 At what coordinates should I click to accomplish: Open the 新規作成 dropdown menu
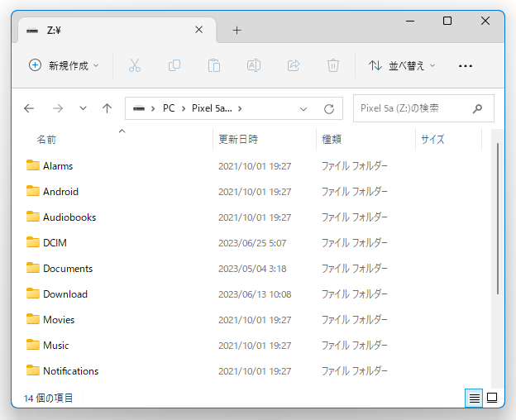pos(64,65)
